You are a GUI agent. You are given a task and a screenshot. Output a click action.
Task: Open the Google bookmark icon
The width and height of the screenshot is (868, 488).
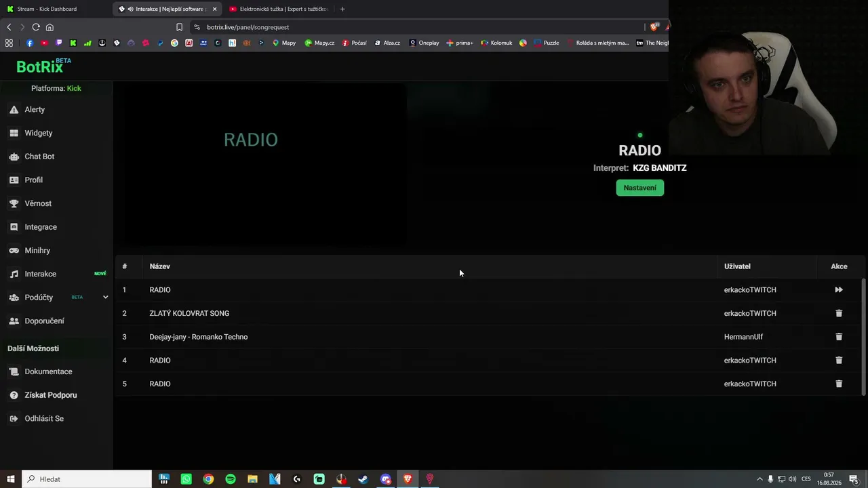174,43
